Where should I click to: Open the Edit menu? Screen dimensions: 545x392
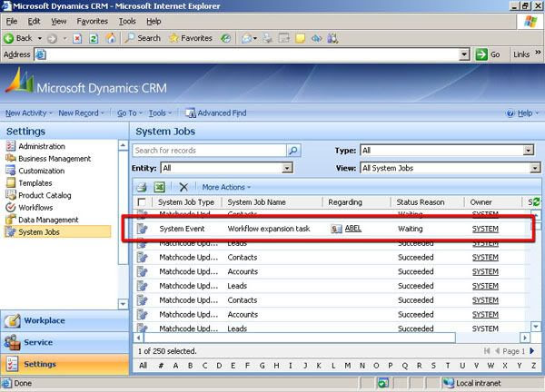coord(34,22)
